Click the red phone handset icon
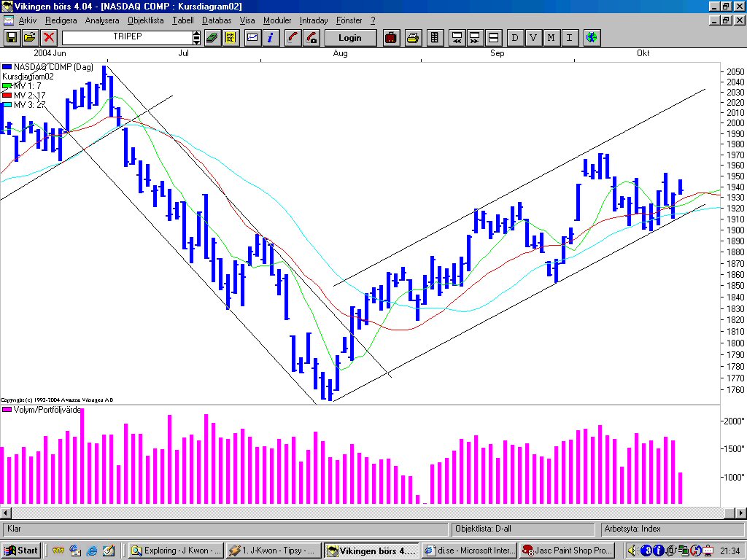The image size is (747, 560). pos(293,38)
